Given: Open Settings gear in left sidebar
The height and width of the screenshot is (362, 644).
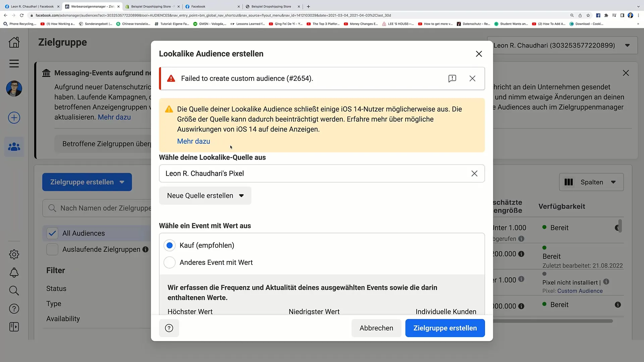Looking at the screenshot, I should click(14, 254).
